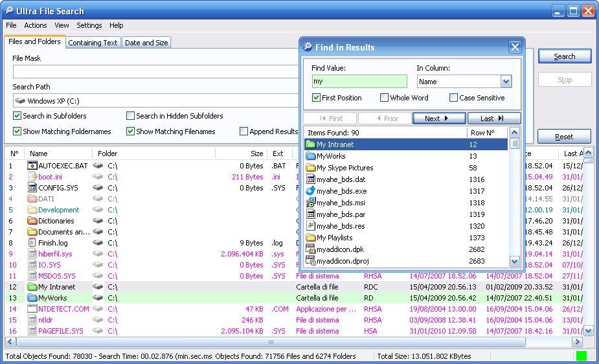Select the IO.SYS file row
Image resolution: width=599 pixels, height=364 pixels.
(151, 265)
